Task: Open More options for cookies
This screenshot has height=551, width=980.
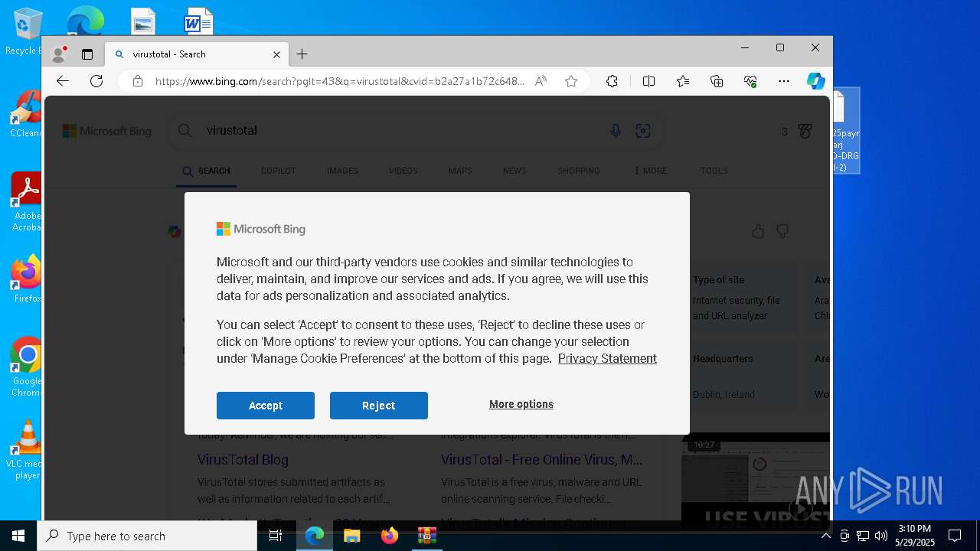Action: [x=521, y=404]
